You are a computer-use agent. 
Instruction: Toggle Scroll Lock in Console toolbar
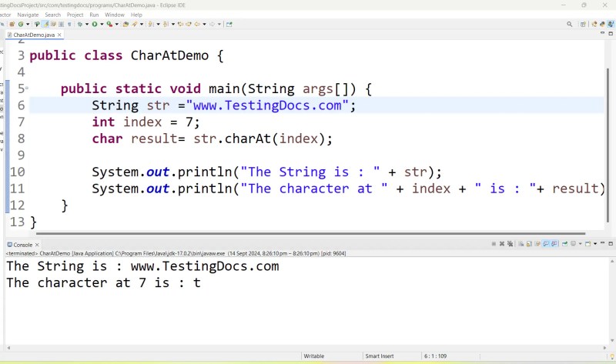click(529, 244)
